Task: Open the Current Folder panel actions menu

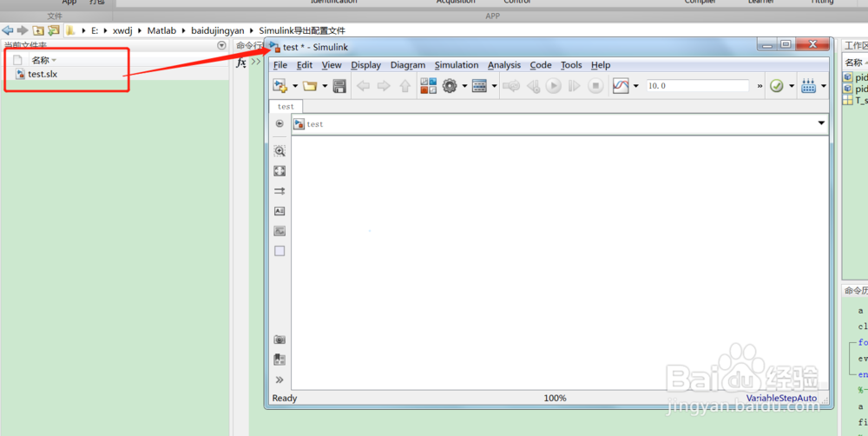Action: pos(222,45)
